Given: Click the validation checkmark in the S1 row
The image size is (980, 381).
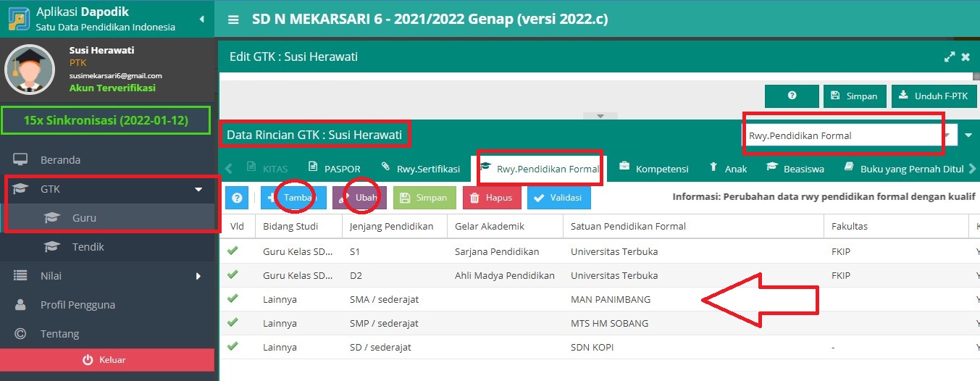Looking at the screenshot, I should coord(233,251).
